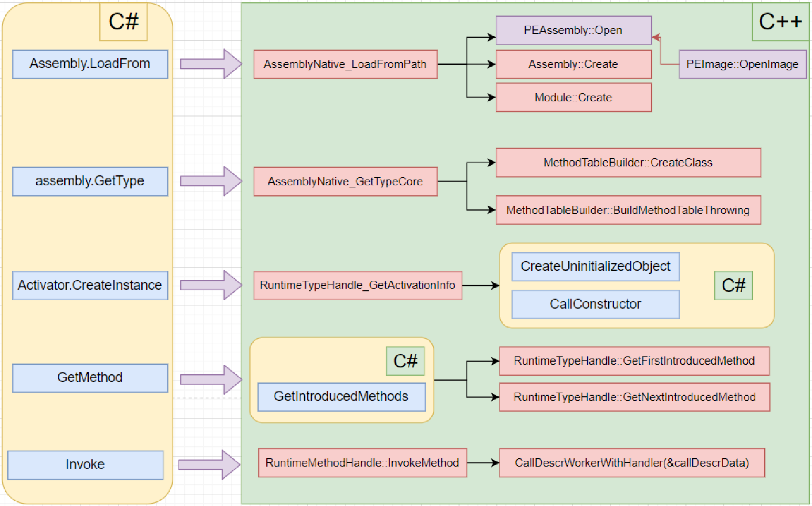Screen dimensions: 812x506
Task: Select the CreateUninitializedObject box
Action: pos(595,266)
